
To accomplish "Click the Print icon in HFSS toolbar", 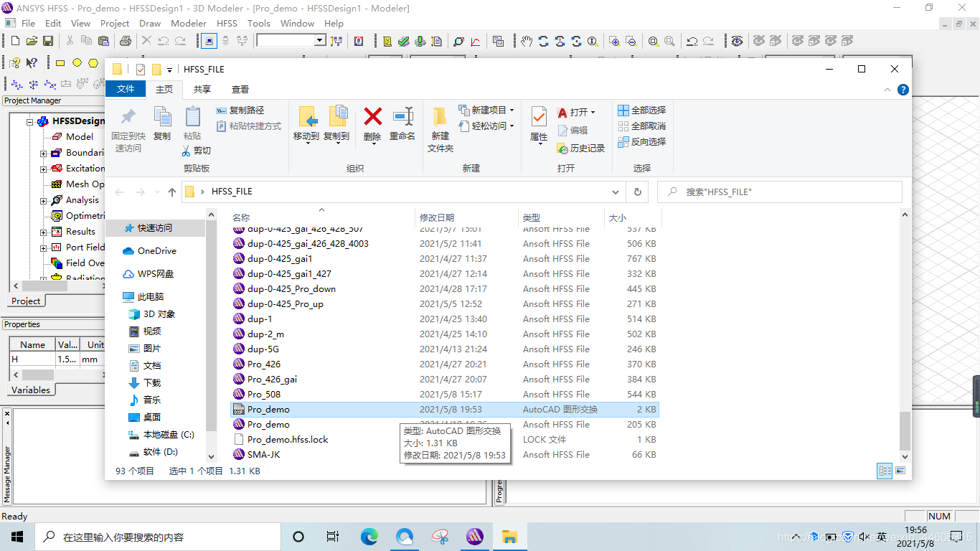I will pos(125,41).
